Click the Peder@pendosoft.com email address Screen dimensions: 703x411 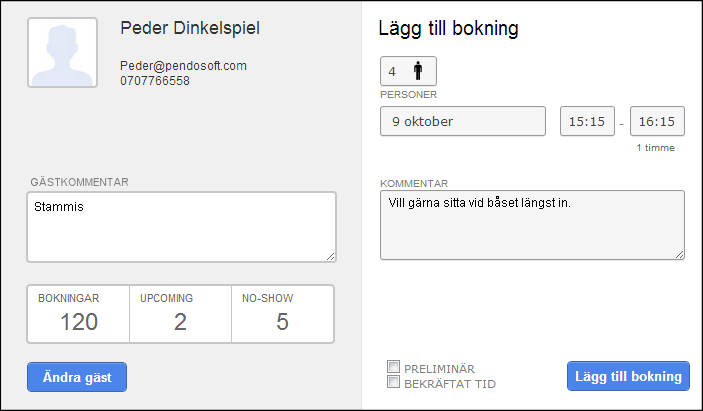tap(183, 66)
